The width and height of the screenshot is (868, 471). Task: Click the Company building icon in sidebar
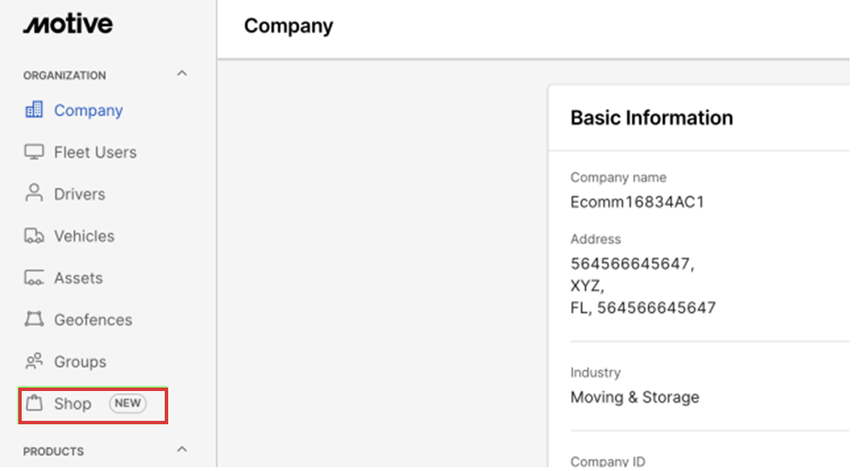click(x=34, y=110)
